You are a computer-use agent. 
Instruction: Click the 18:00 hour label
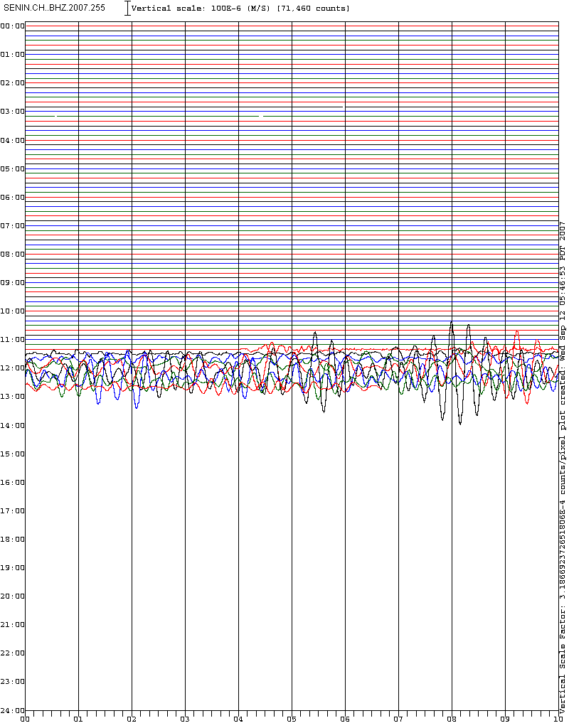tap(12, 539)
